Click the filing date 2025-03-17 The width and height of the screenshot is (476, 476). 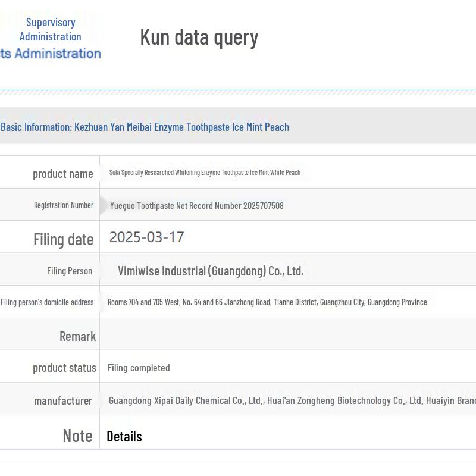(146, 237)
